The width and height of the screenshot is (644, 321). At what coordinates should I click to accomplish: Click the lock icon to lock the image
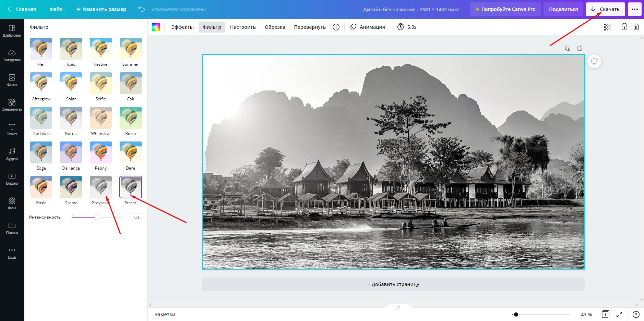click(x=624, y=27)
